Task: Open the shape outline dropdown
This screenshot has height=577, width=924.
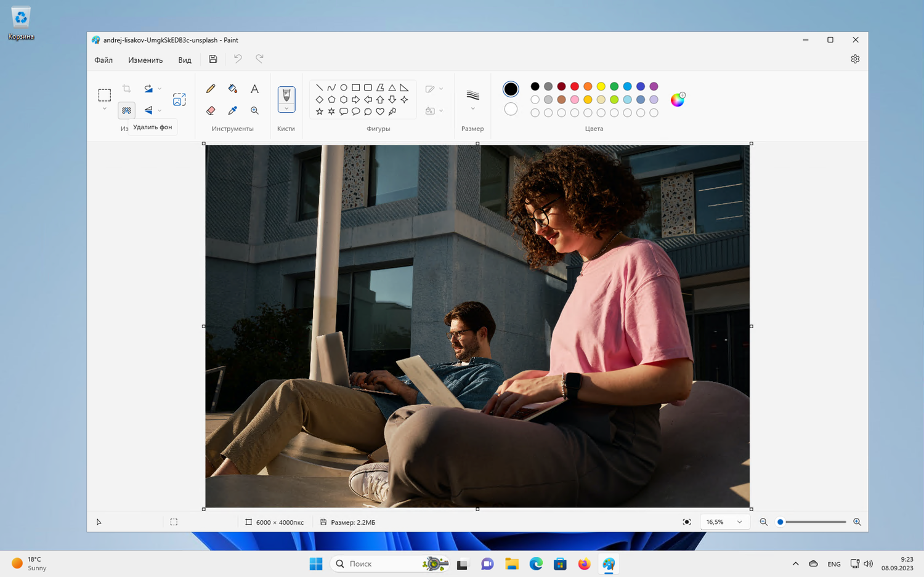Action: tap(434, 89)
